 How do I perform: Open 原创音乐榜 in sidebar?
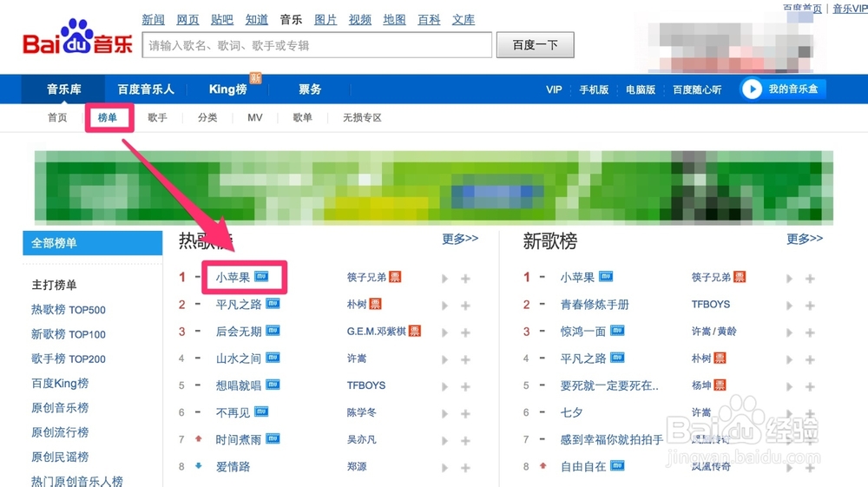[x=60, y=408]
